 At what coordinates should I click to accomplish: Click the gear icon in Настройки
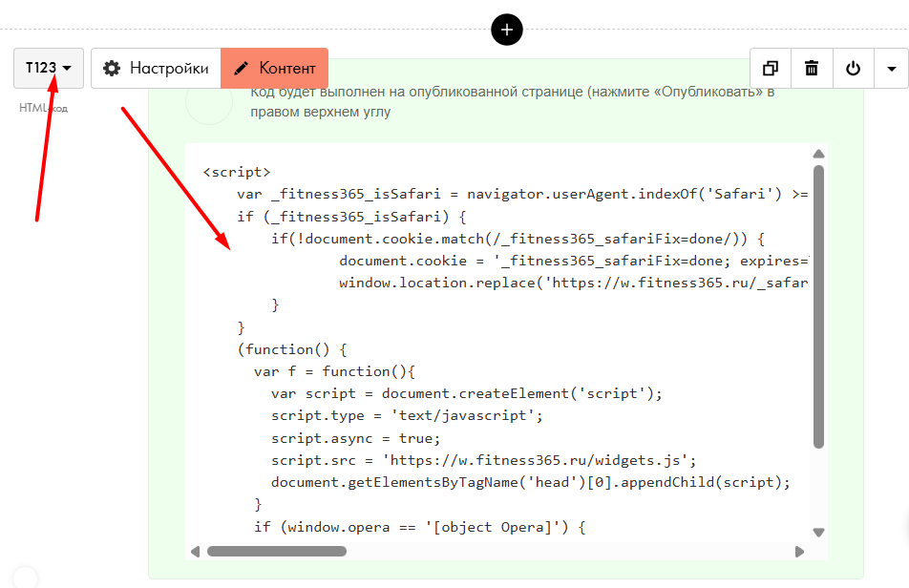(112, 69)
